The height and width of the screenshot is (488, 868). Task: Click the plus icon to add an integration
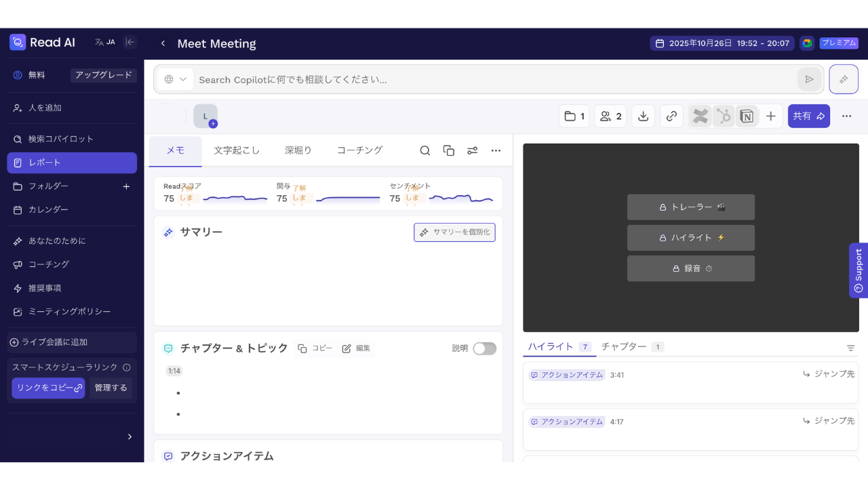click(x=770, y=116)
